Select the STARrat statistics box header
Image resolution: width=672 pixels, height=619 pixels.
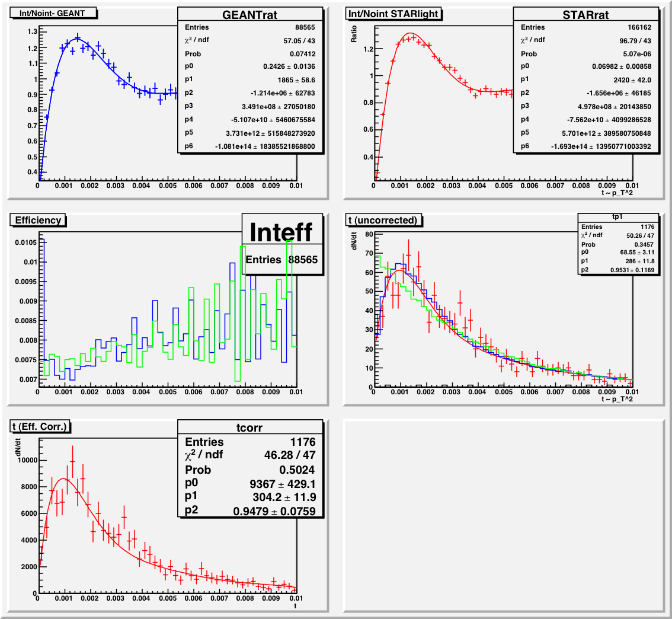click(587, 14)
